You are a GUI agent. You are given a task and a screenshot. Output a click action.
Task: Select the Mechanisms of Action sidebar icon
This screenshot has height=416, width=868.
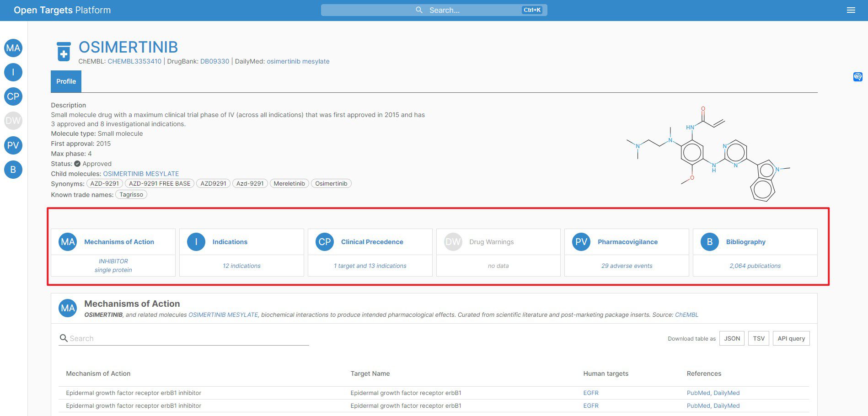tap(13, 48)
